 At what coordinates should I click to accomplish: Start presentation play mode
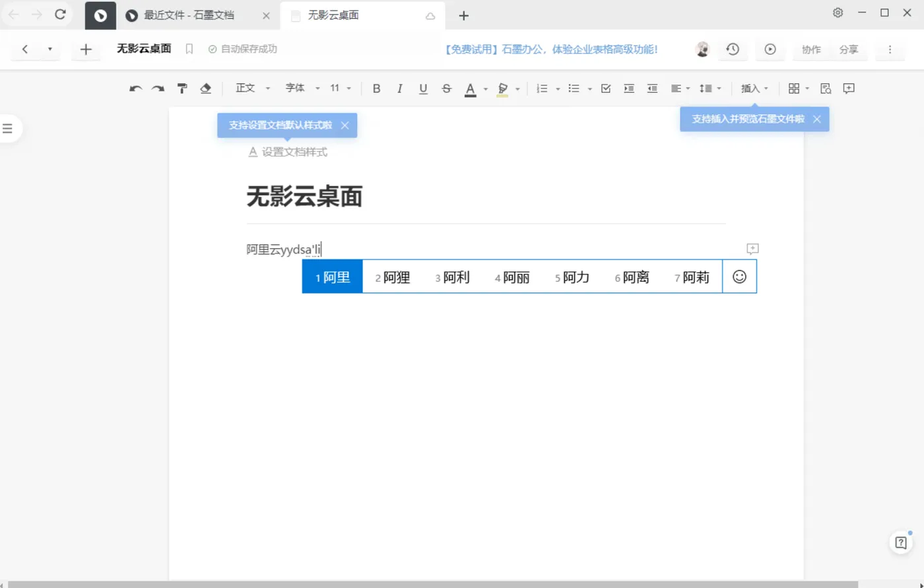click(x=770, y=49)
